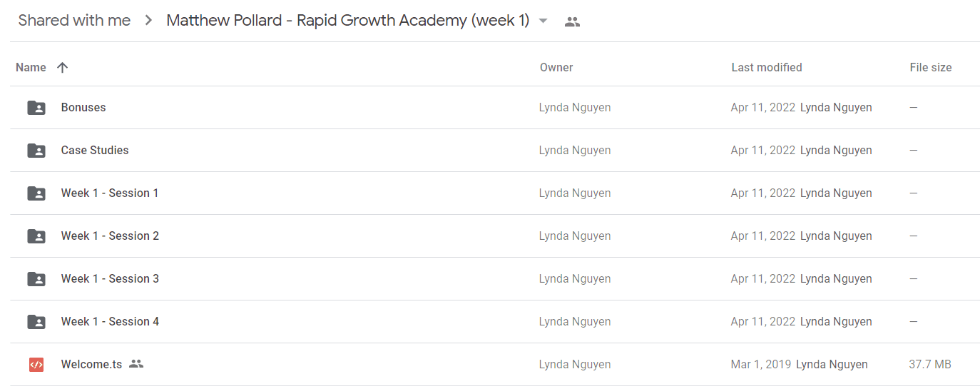The image size is (980, 389).
Task: Click the Bonuses shared folder icon
Action: click(36, 108)
